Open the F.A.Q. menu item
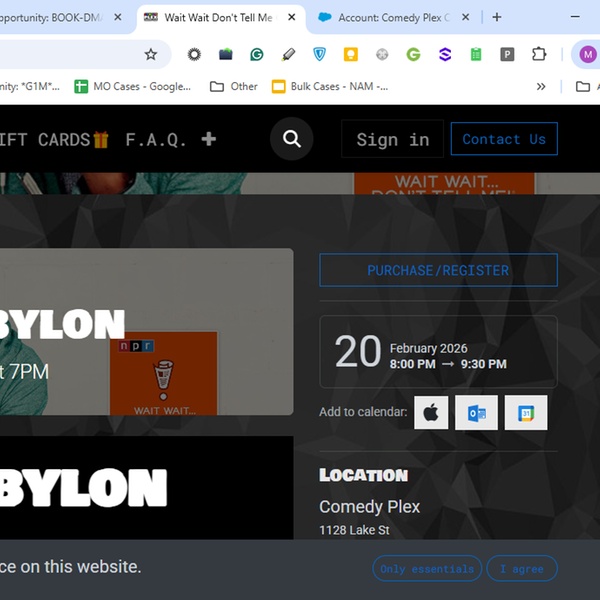This screenshot has height=600, width=600. click(x=156, y=140)
